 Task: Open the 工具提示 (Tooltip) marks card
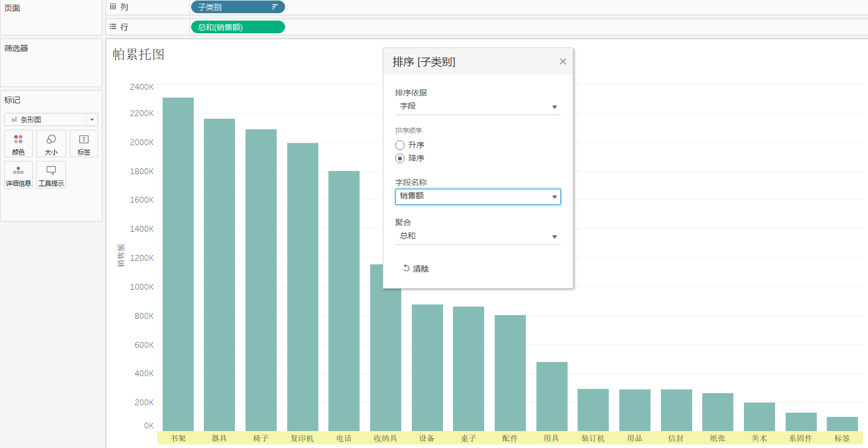point(51,175)
